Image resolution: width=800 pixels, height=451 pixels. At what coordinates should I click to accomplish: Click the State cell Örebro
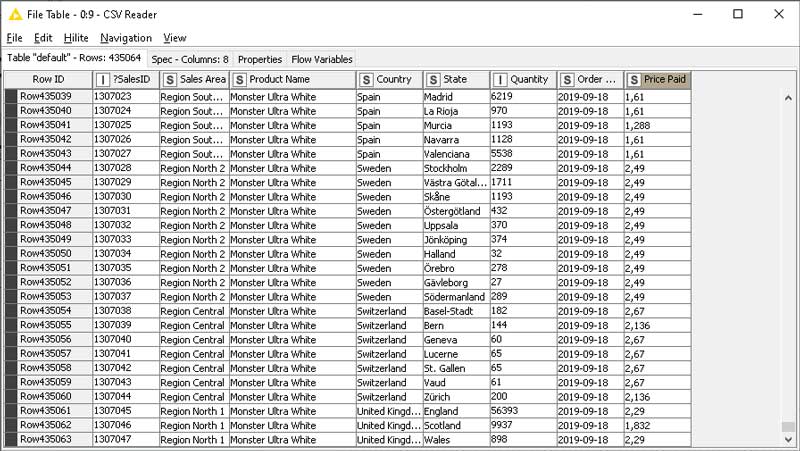click(457, 268)
